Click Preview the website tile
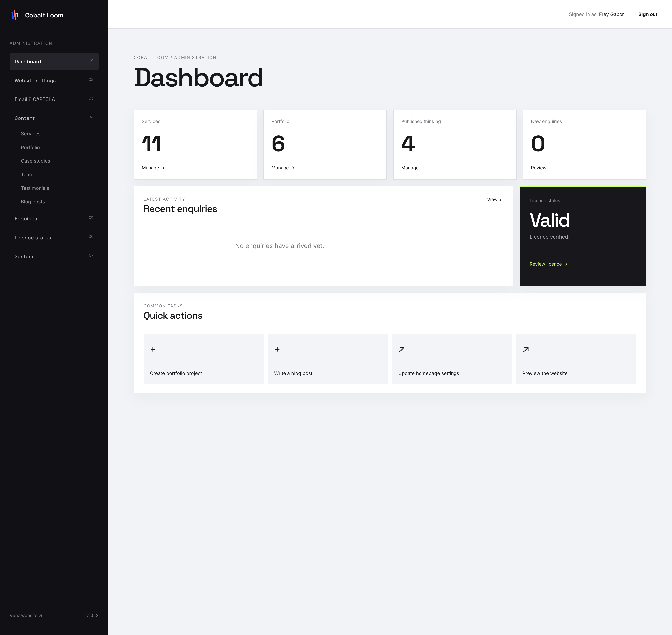The height and width of the screenshot is (635, 672). click(x=576, y=359)
